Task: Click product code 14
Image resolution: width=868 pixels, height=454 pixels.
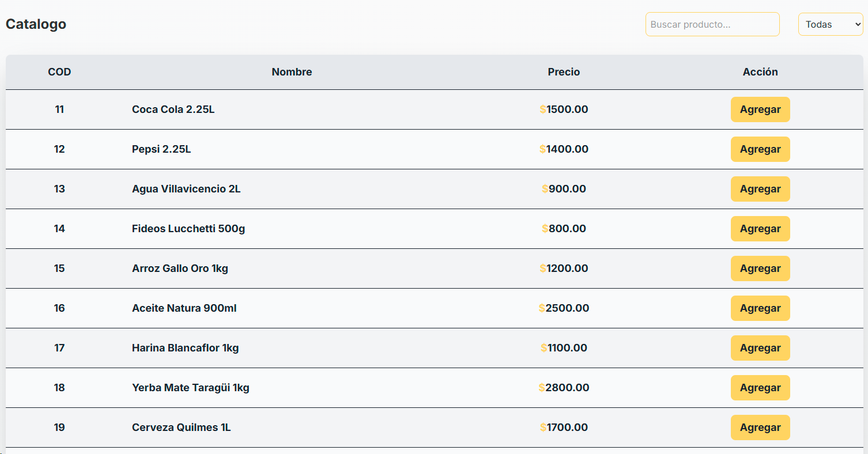Action: [x=59, y=229]
